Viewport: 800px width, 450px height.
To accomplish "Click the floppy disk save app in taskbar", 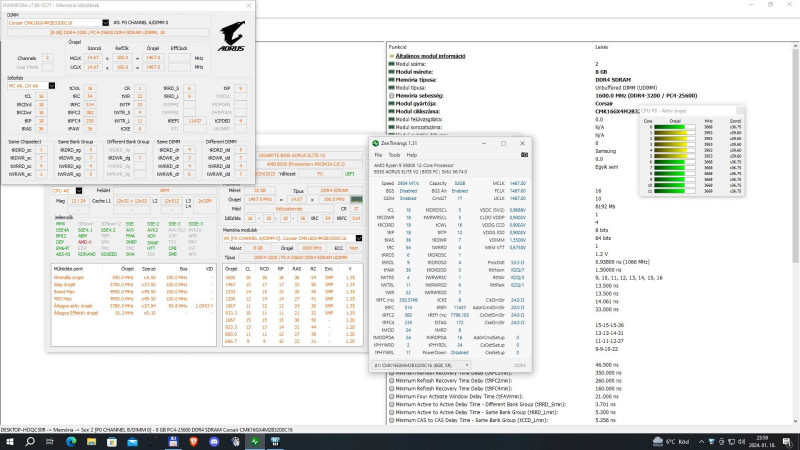I will [x=173, y=442].
